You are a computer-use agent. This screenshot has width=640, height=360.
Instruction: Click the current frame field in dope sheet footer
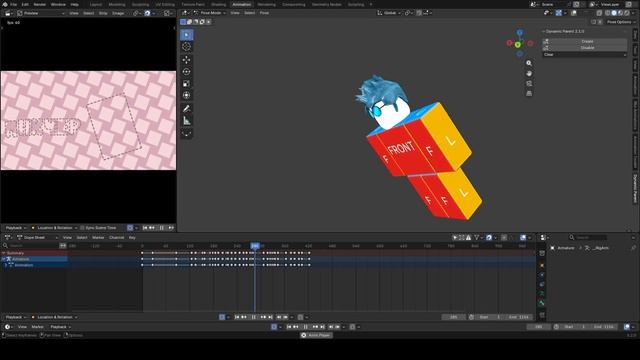pos(453,317)
